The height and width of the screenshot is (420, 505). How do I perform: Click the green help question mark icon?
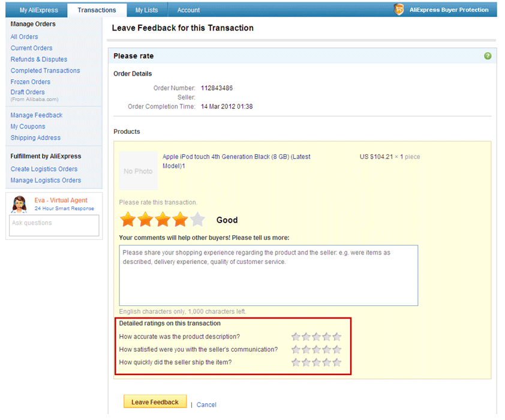tap(487, 56)
